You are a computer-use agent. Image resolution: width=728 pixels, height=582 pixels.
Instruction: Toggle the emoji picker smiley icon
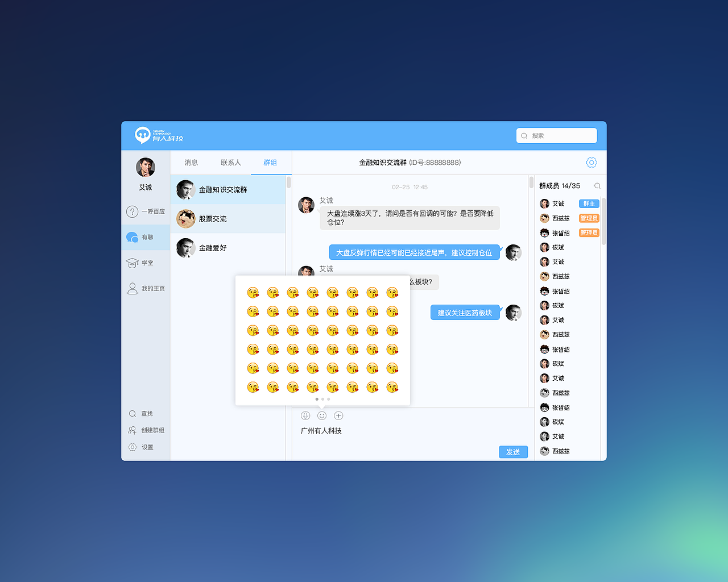click(x=322, y=415)
